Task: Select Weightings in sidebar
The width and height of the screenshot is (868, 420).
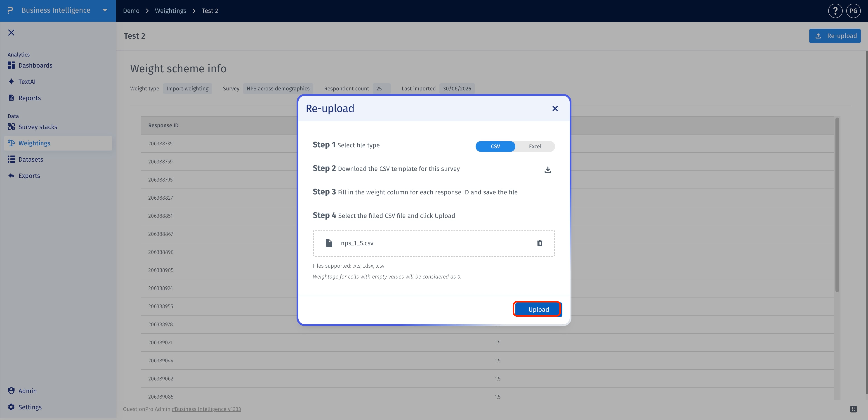Action: pyautogui.click(x=58, y=143)
